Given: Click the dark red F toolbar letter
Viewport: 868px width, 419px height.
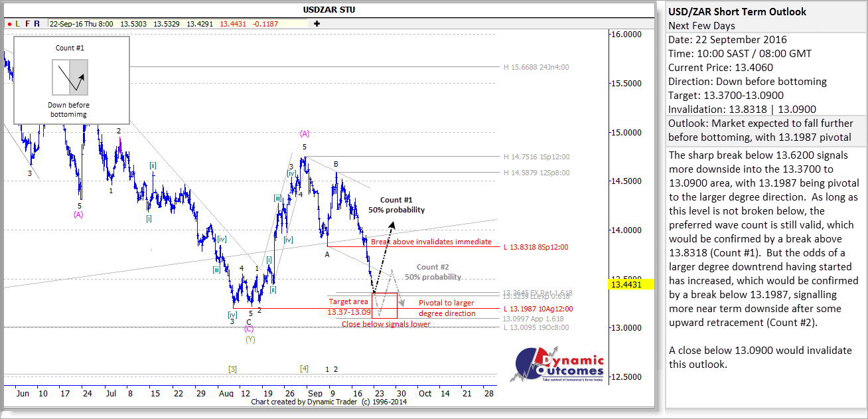Looking at the screenshot, I should [x=27, y=24].
